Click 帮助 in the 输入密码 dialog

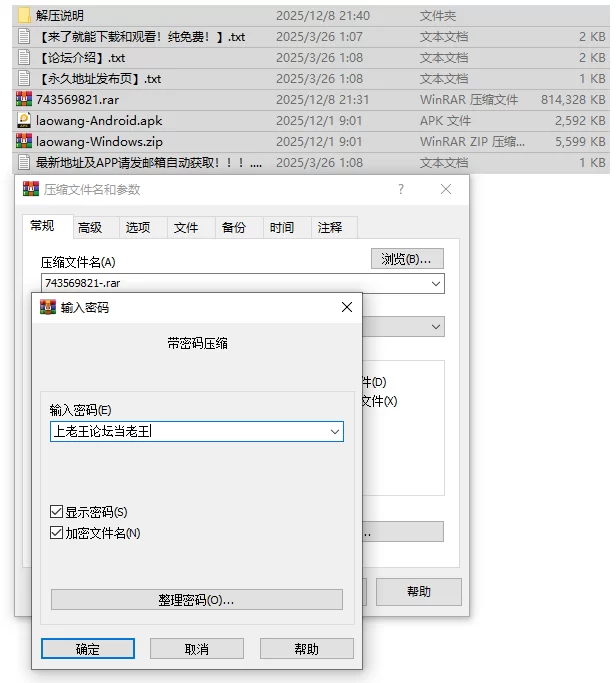coord(307,649)
